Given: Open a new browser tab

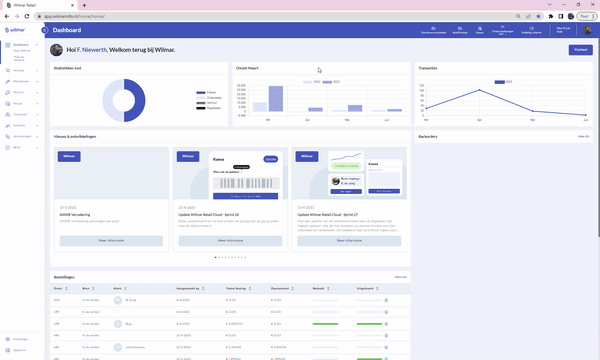Looking at the screenshot, I should click(x=84, y=5).
